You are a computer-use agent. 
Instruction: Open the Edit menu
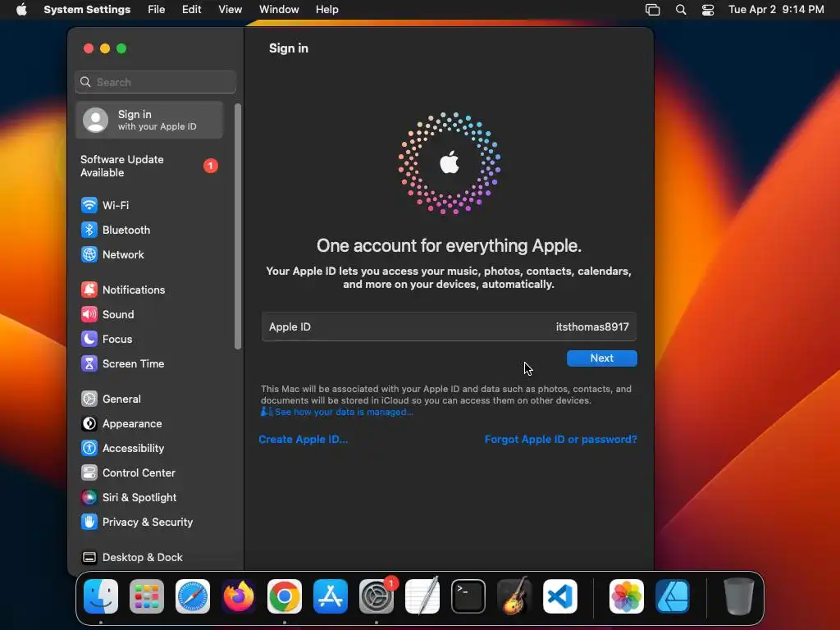pos(191,10)
